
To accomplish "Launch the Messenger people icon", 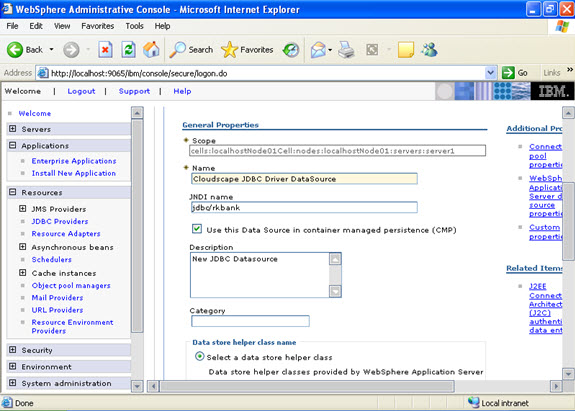I will click(429, 49).
